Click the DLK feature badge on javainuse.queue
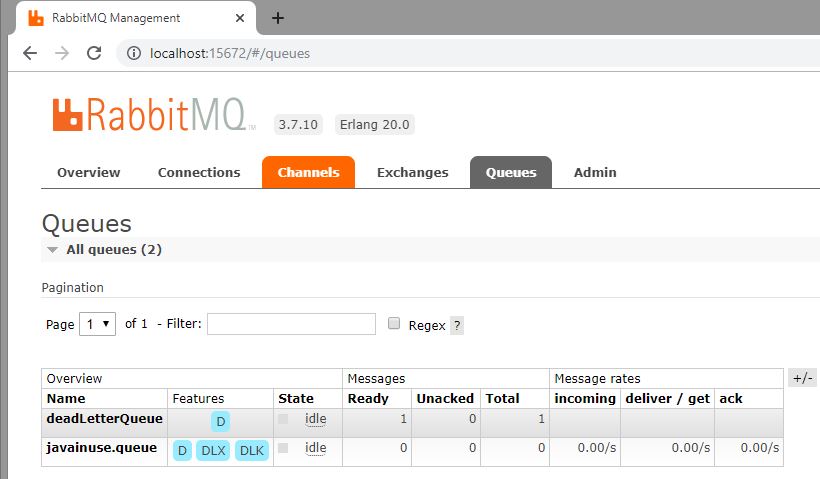The image size is (820, 479). point(252,450)
